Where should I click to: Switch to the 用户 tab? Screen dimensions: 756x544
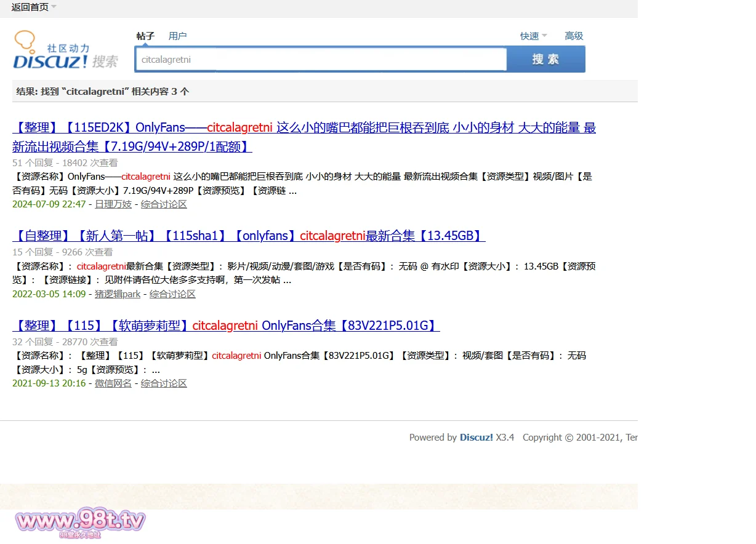[177, 36]
